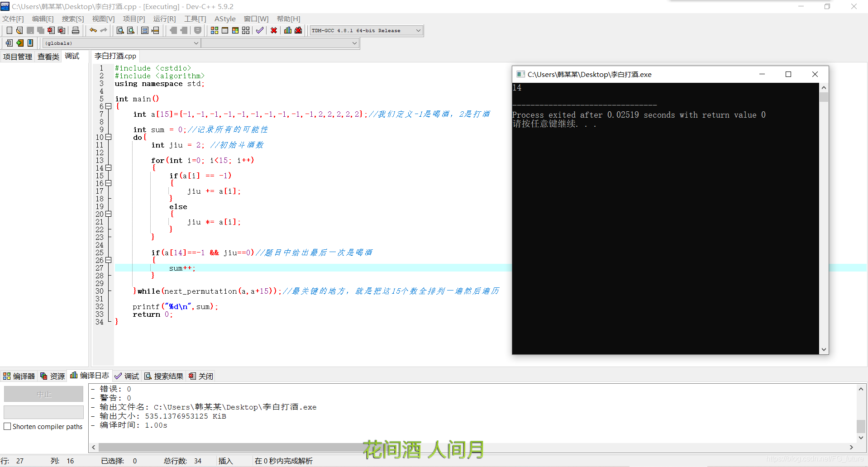Click the Replace magnifier icon
868x467 pixels.
click(131, 30)
